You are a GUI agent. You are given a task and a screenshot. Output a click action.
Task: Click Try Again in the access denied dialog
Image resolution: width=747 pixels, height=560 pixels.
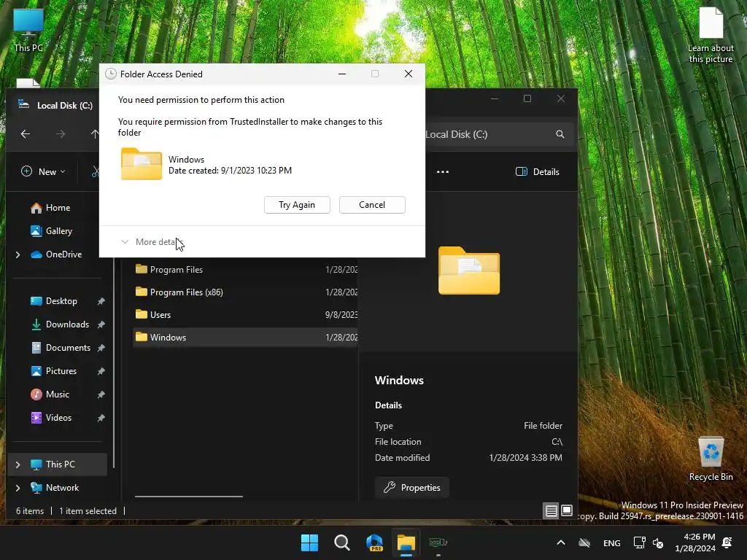[297, 205]
